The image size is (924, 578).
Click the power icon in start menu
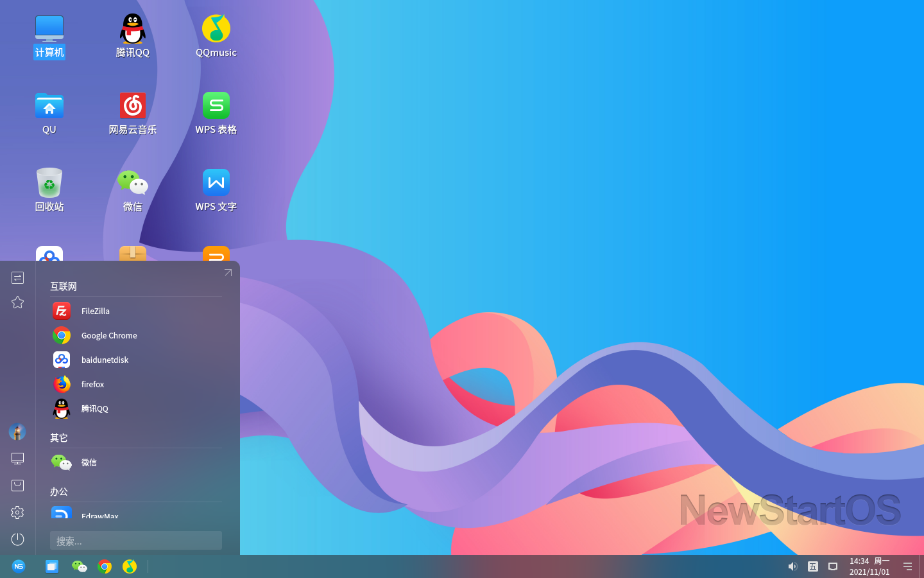[x=18, y=539]
